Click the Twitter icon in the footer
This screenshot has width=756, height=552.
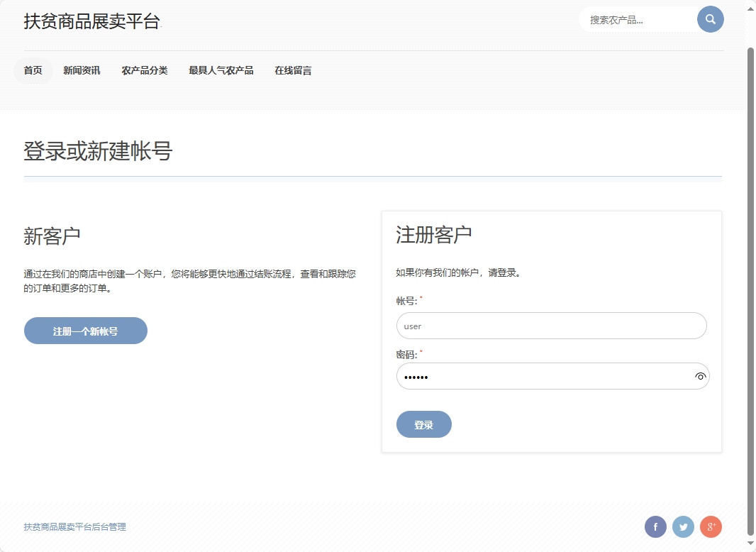683,526
